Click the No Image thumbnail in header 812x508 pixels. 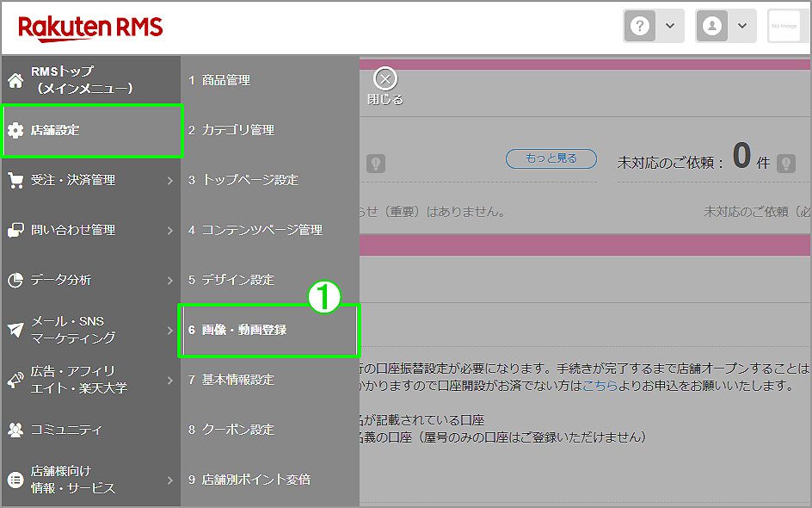[785, 25]
